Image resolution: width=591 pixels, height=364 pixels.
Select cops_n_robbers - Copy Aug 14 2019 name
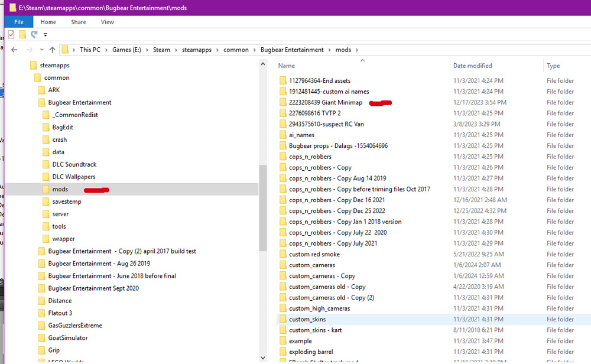pyautogui.click(x=337, y=178)
